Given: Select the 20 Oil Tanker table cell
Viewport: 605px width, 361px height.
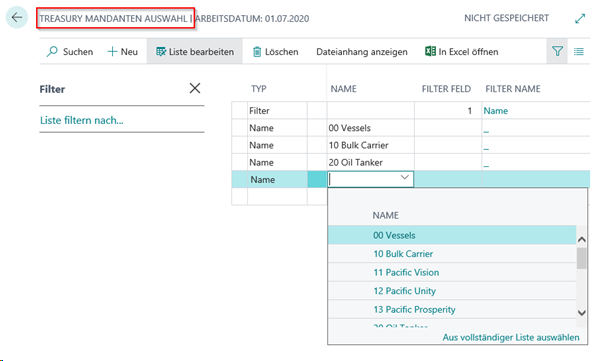Looking at the screenshot, I should coord(370,162).
